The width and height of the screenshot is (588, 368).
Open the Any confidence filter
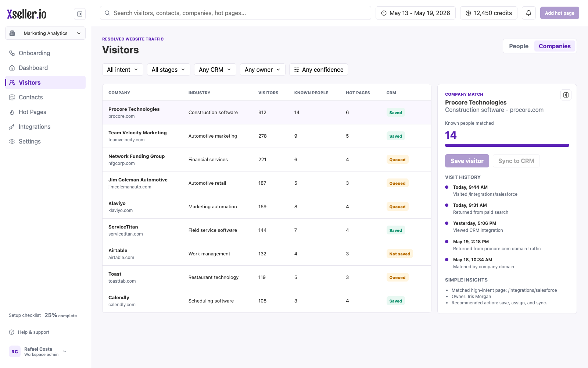click(x=319, y=70)
